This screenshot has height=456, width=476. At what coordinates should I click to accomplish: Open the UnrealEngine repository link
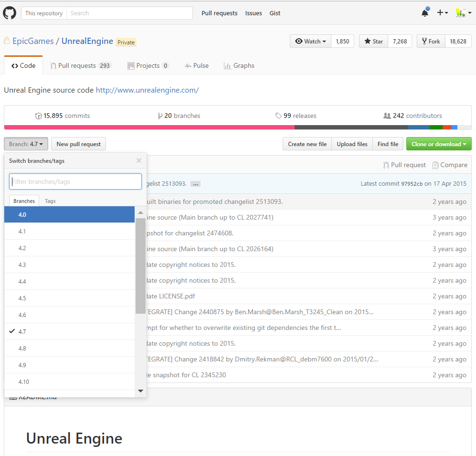pos(87,41)
